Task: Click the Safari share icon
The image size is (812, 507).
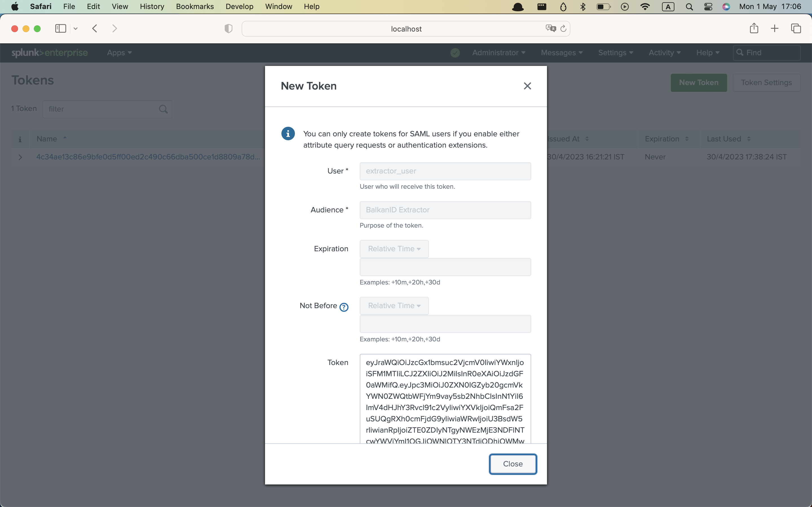Action: click(754, 28)
